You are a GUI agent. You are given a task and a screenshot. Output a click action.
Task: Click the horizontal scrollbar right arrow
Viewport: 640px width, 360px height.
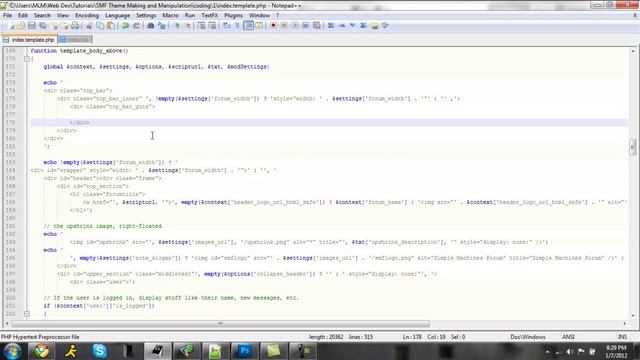[x=625, y=324]
